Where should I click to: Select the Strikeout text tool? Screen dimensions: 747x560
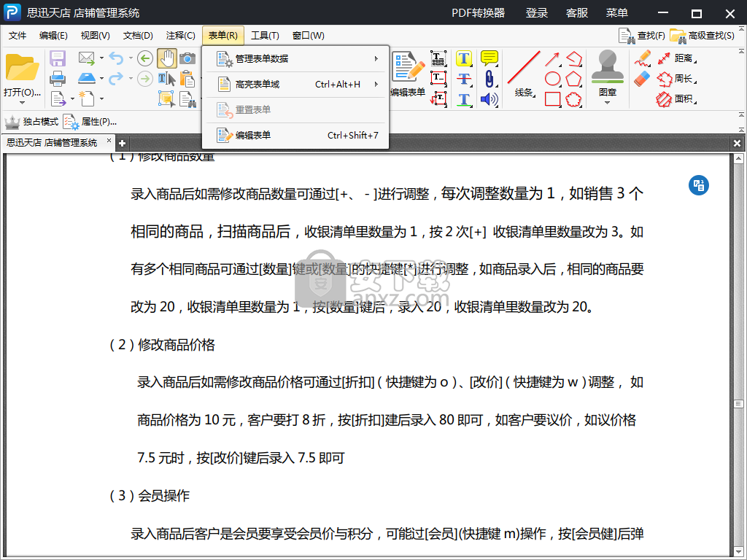pos(464,79)
